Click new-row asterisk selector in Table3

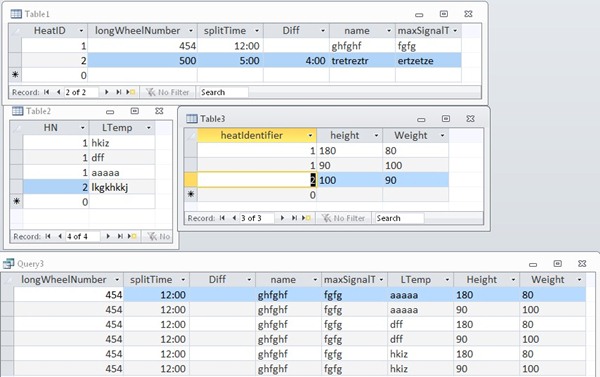coord(191,194)
